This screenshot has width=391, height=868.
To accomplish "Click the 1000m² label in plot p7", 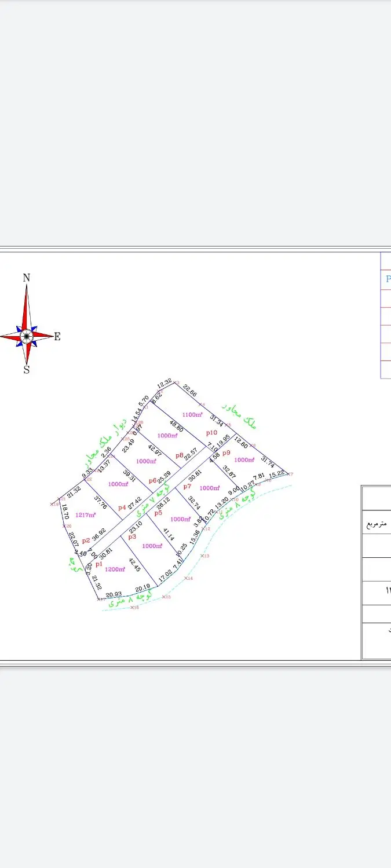I will 209,487.
